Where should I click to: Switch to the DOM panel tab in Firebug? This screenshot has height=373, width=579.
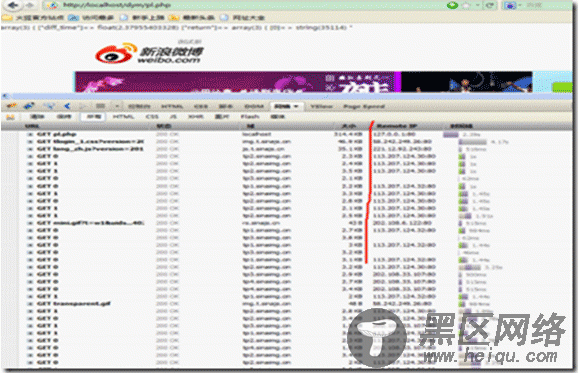click(x=254, y=106)
